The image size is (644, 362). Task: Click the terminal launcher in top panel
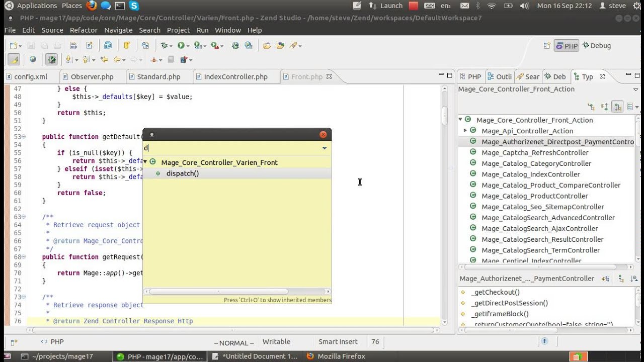tap(120, 6)
